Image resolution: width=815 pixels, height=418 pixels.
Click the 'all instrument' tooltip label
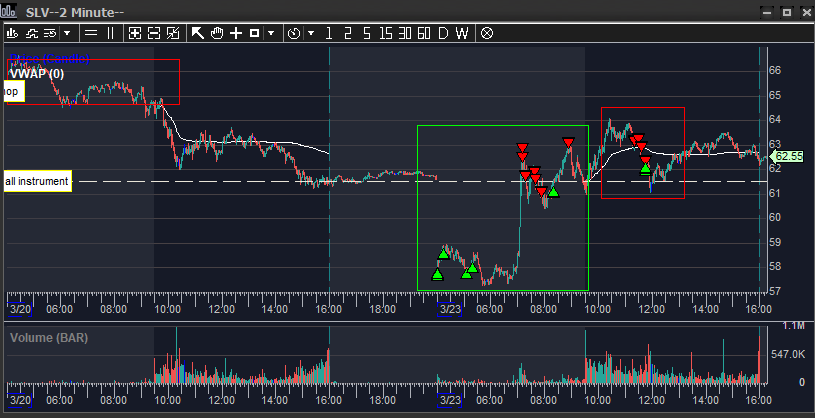tap(37, 181)
